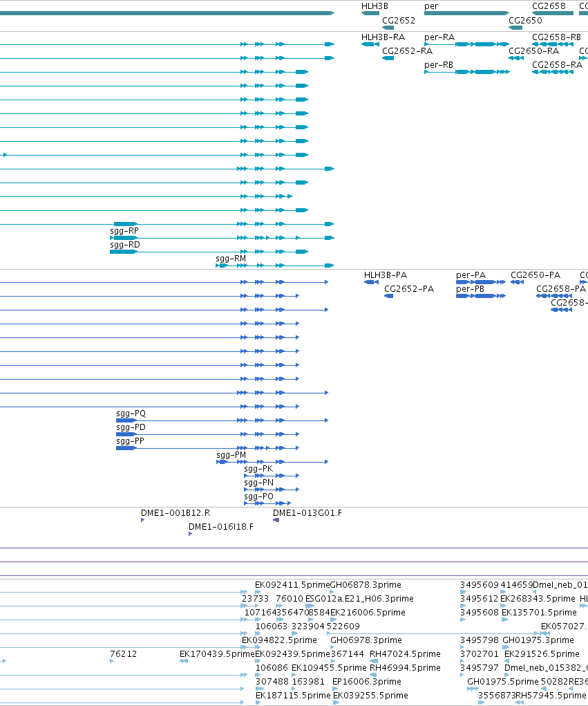Select the DME1-013G01.F feature label

(x=307, y=513)
